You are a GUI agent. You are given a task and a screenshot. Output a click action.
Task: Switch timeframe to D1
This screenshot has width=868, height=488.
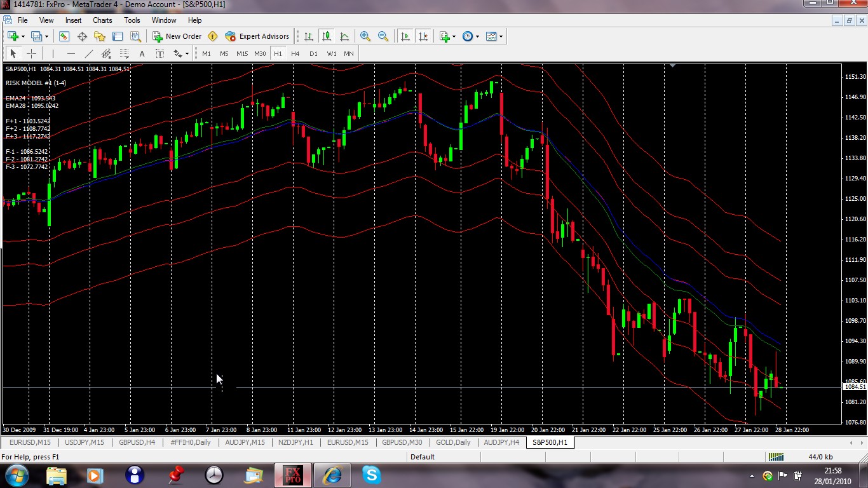pyautogui.click(x=313, y=53)
